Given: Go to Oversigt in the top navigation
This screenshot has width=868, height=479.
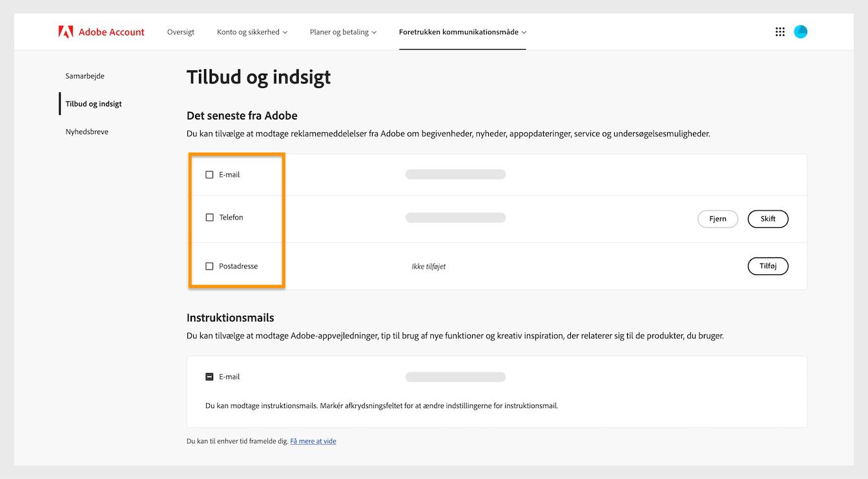Looking at the screenshot, I should click(180, 31).
